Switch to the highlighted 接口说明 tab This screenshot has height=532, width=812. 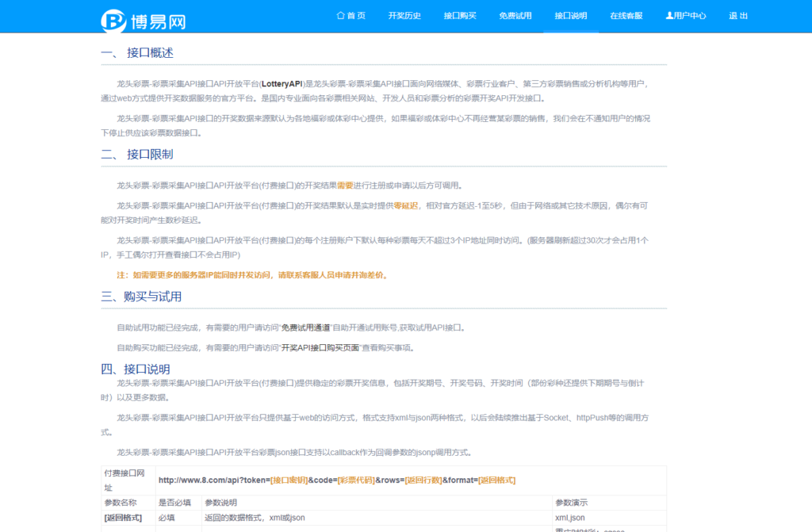(570, 15)
